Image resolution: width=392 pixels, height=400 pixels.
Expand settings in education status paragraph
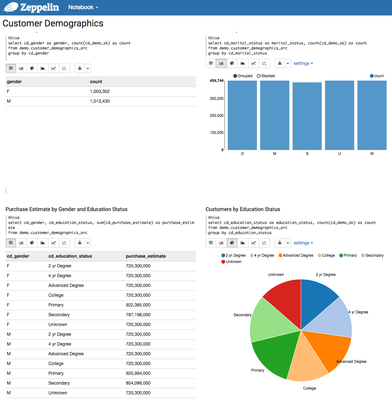pyautogui.click(x=303, y=243)
